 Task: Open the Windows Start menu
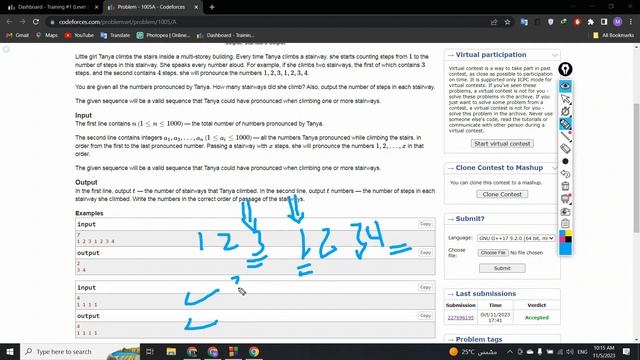(9, 351)
